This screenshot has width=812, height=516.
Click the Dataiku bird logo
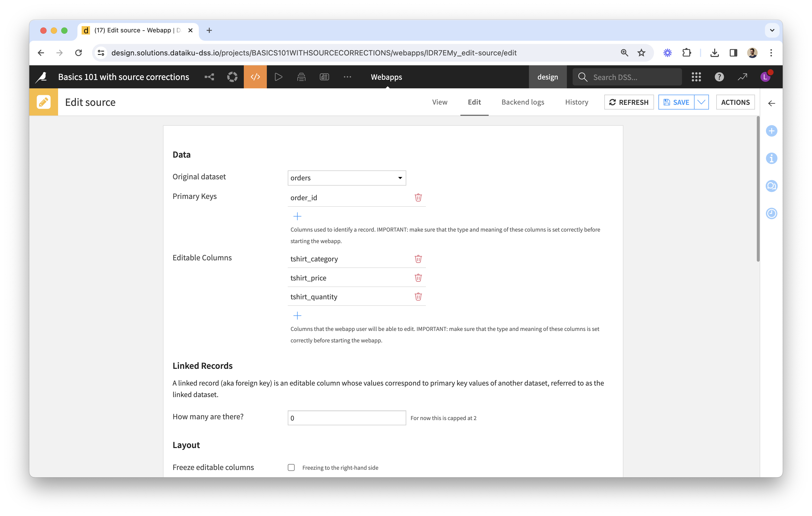pos(41,77)
